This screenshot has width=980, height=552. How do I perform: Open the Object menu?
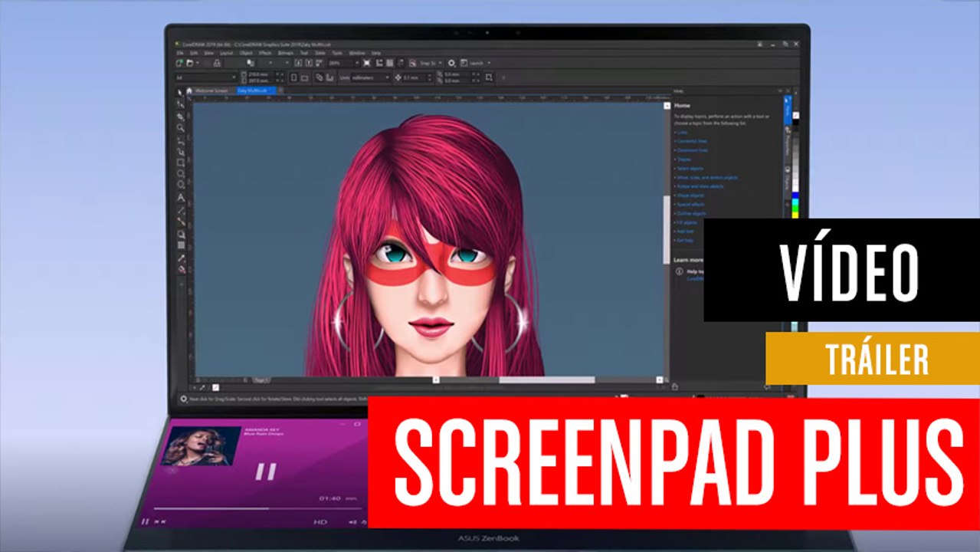pos(245,53)
